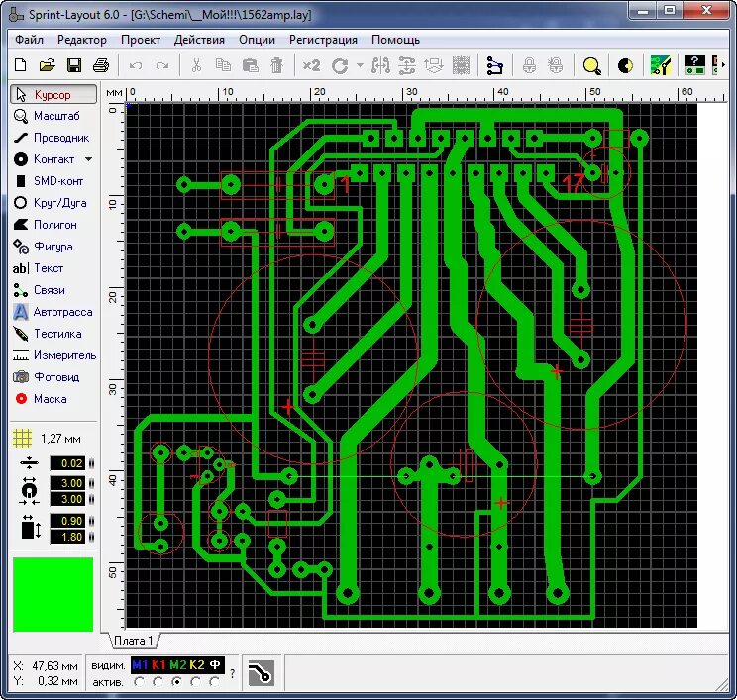Pick the Текст tool
This screenshot has height=700, width=737.
(39, 268)
